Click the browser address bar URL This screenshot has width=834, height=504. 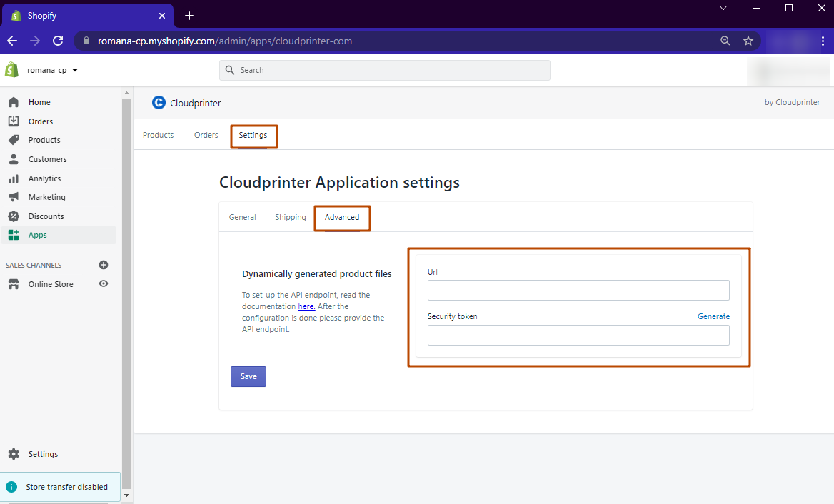coord(225,41)
